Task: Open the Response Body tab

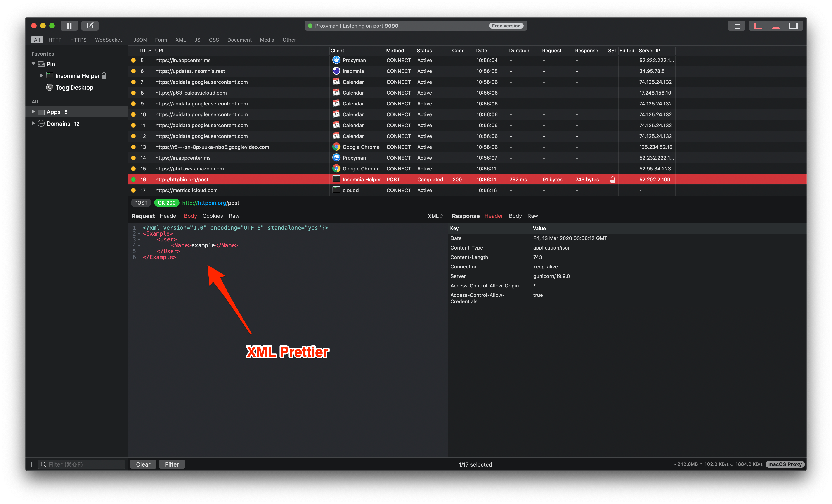Action: (515, 216)
